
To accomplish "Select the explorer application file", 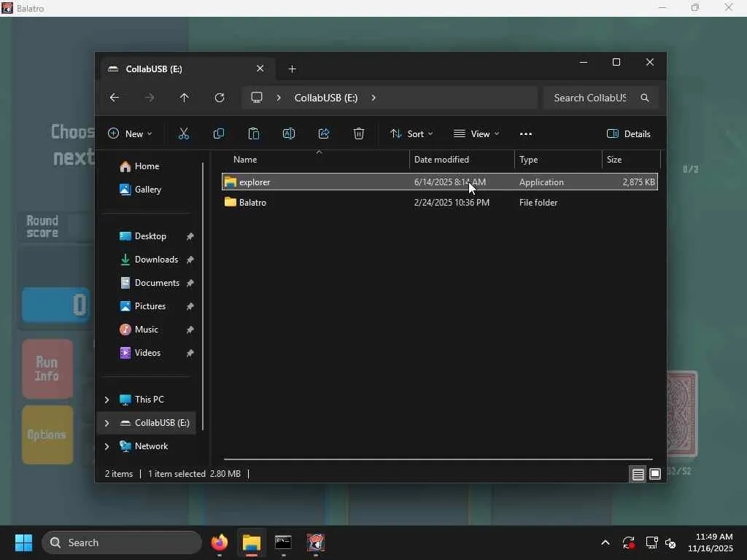I will 440,182.
